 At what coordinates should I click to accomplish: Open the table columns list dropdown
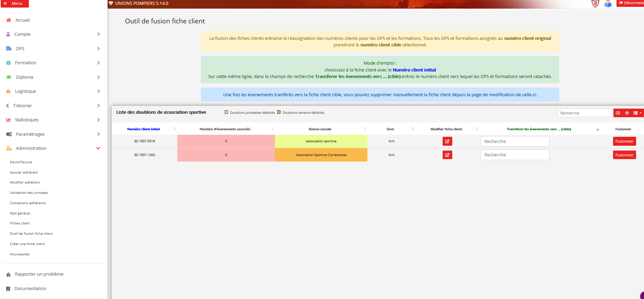click(637, 113)
